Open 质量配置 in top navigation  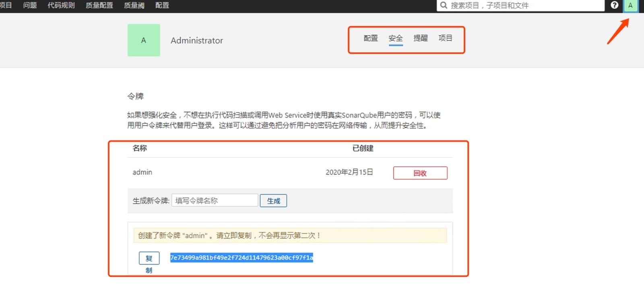coord(99,5)
